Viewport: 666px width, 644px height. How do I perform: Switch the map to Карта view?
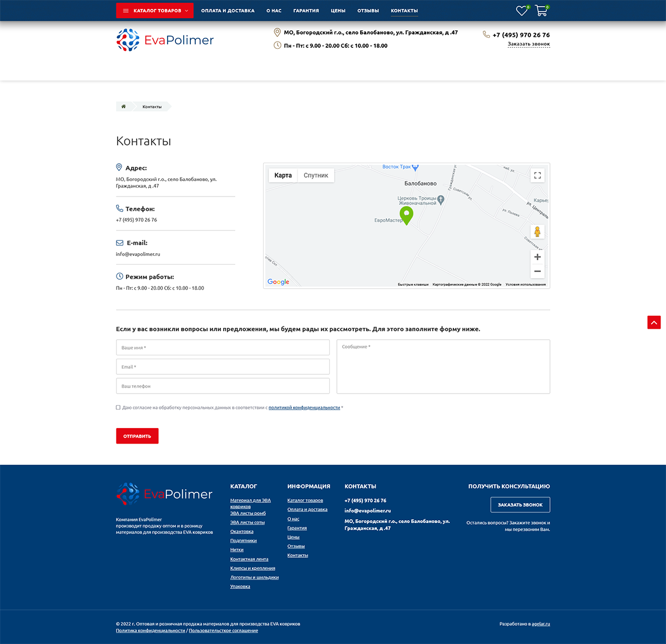point(283,175)
